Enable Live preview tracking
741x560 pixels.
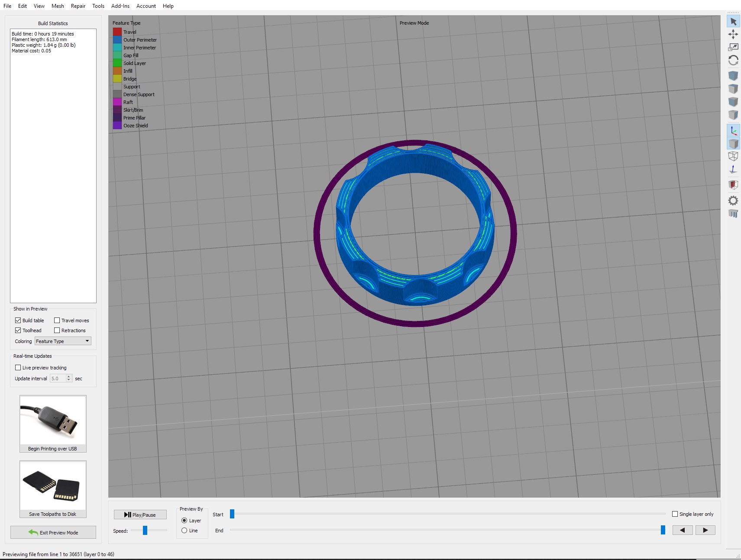pyautogui.click(x=18, y=368)
